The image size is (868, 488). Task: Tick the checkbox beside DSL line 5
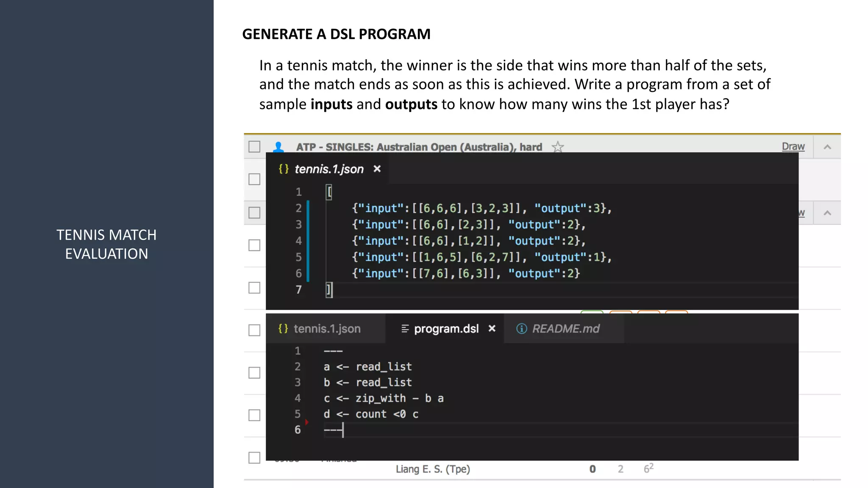254,415
